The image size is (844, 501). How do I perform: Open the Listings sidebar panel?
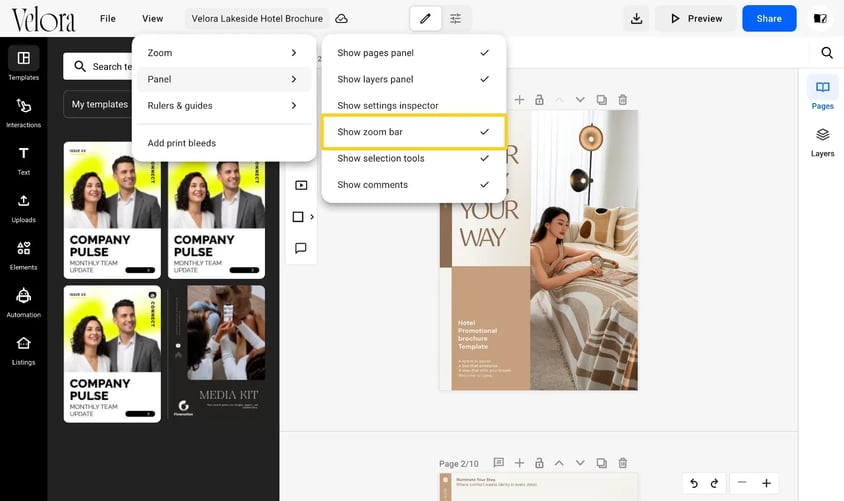23,350
